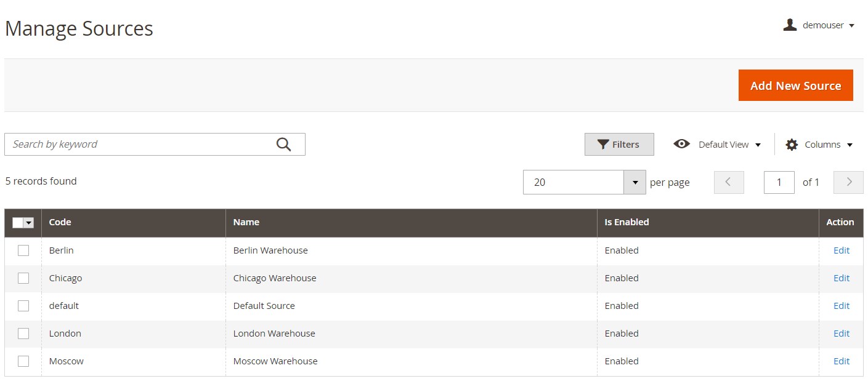Edit the Chicago Warehouse source
Screen dimensions: 868x384
(x=841, y=278)
